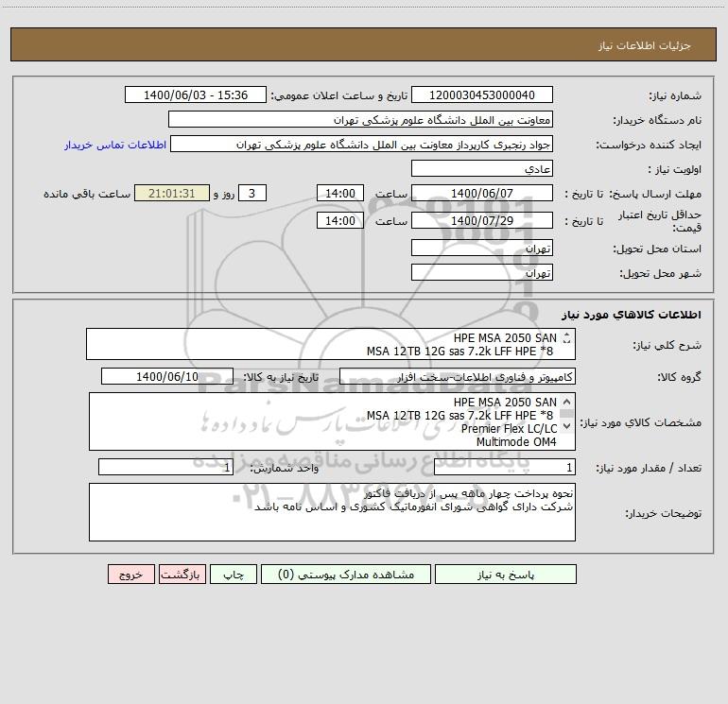Screen dimensions: 728x704
Task: Open اطلاعات تماس خریدار contact link
Action: (x=115, y=145)
